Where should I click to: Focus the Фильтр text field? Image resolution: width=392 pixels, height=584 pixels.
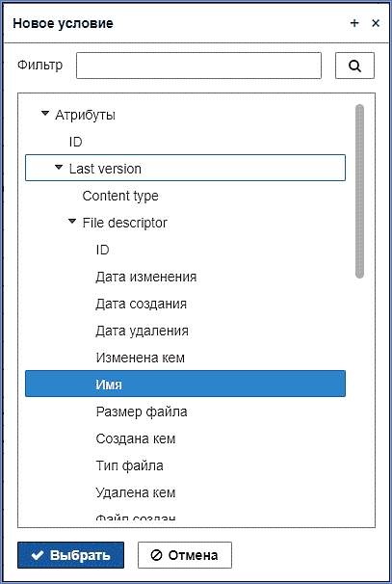pos(198,66)
